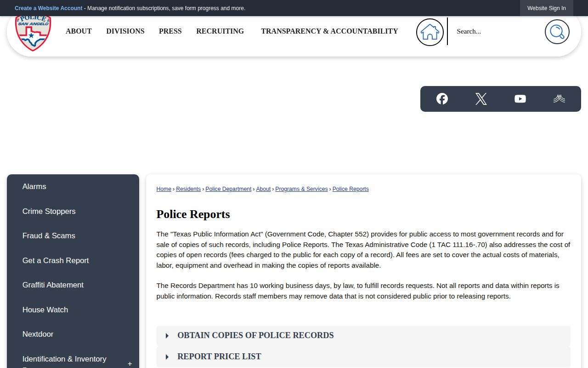
Task: Open the Nextdoor social icon in the social bar
Action: click(559, 99)
